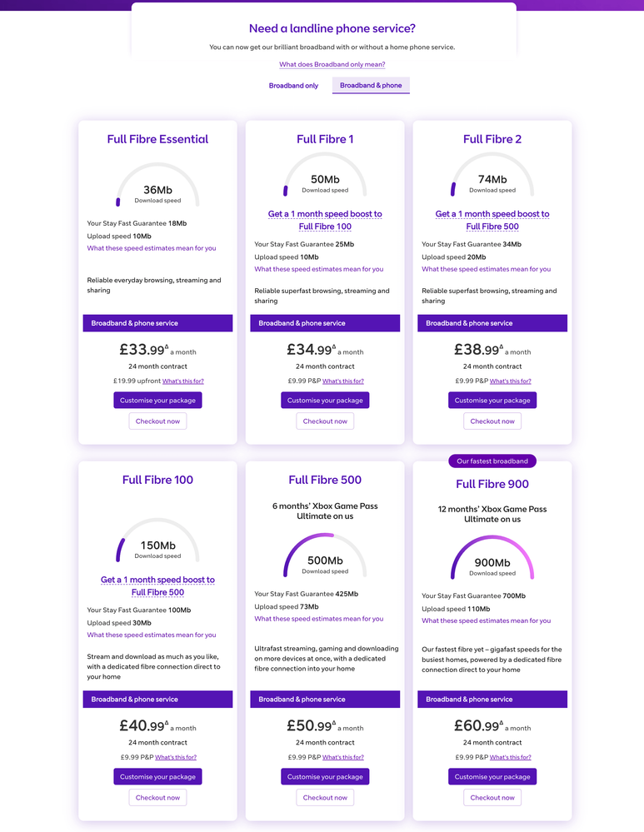
Task: Switch to the Broadband only tab
Action: [293, 86]
